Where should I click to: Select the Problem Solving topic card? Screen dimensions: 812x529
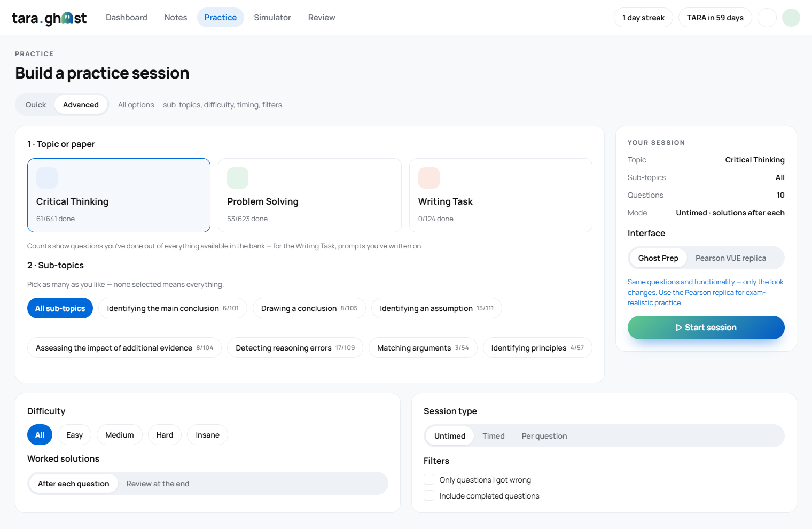pos(310,195)
